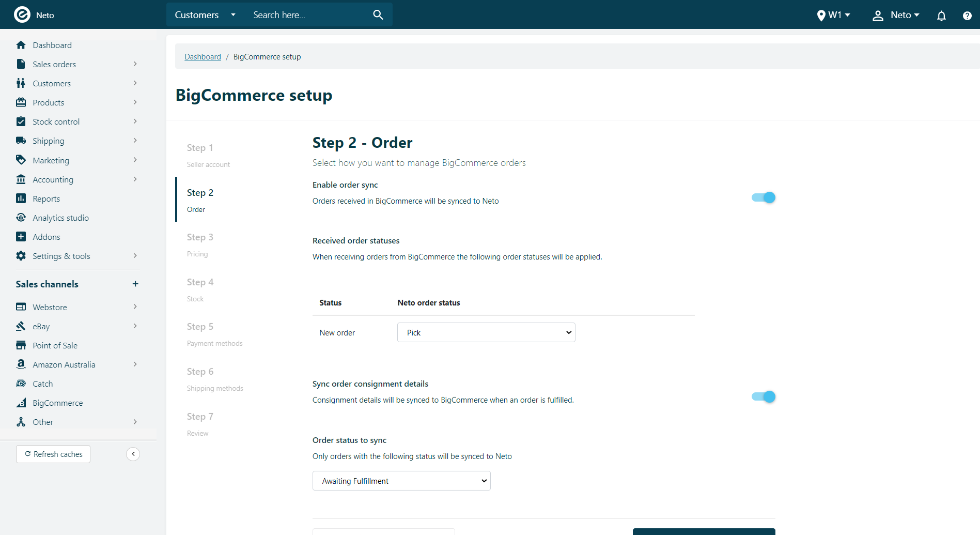
Task: Go to Step 4 Stock
Action: click(x=200, y=289)
